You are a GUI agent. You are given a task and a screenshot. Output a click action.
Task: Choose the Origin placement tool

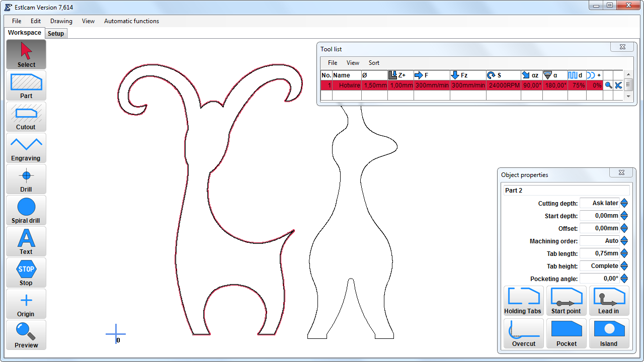pyautogui.click(x=26, y=304)
